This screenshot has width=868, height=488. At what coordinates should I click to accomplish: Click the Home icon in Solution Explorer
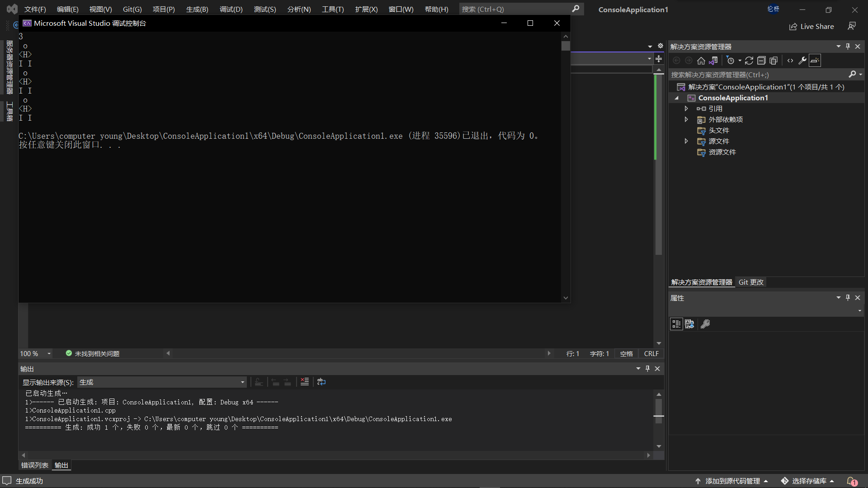pos(701,61)
